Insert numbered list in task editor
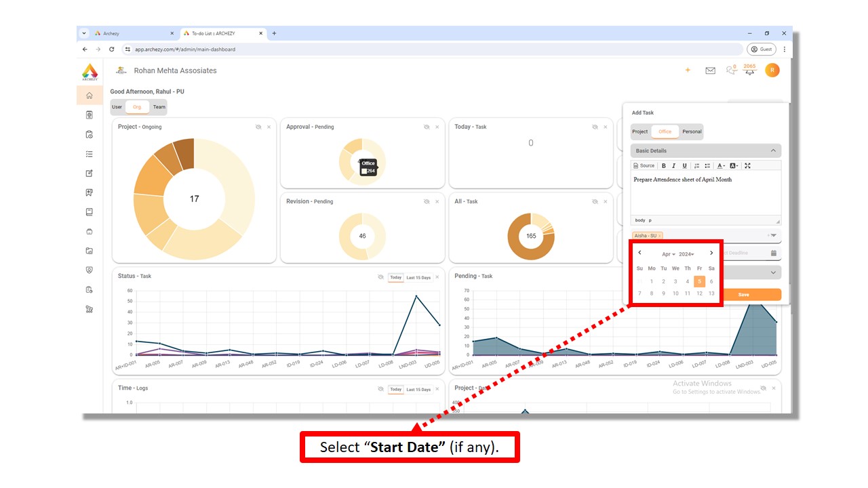 point(697,165)
